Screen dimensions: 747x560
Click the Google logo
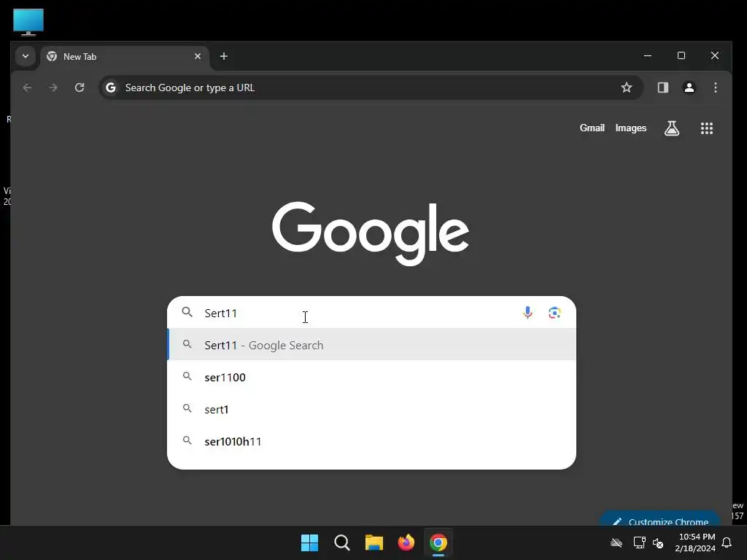click(371, 233)
